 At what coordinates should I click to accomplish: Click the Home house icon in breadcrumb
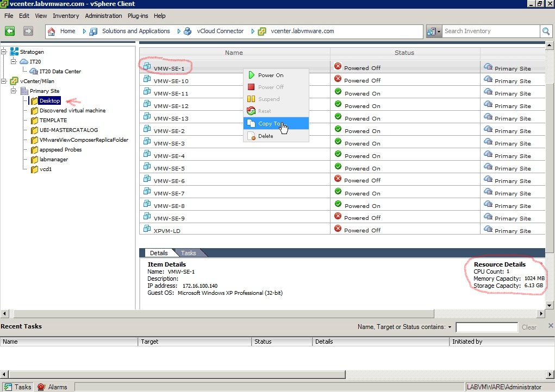[51, 31]
